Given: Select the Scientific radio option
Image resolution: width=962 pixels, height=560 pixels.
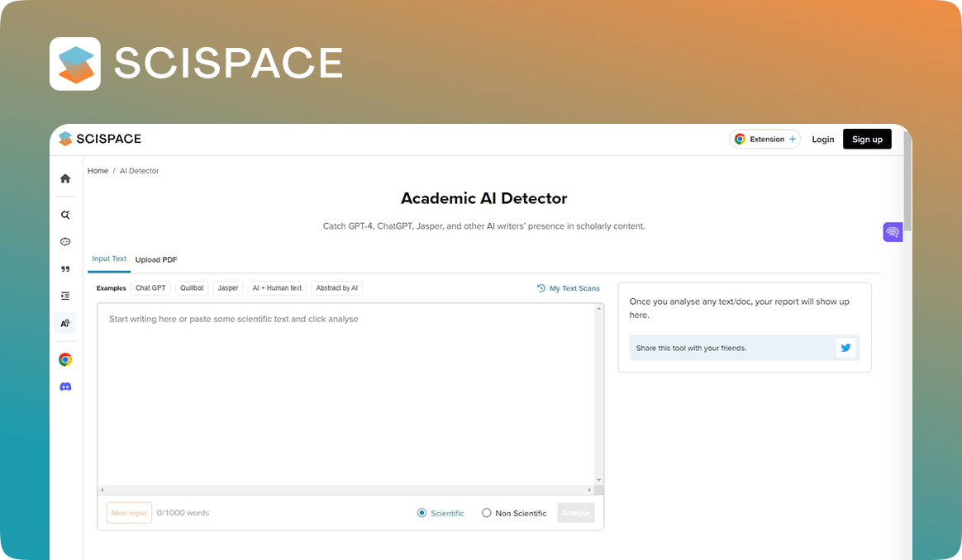Looking at the screenshot, I should [421, 513].
